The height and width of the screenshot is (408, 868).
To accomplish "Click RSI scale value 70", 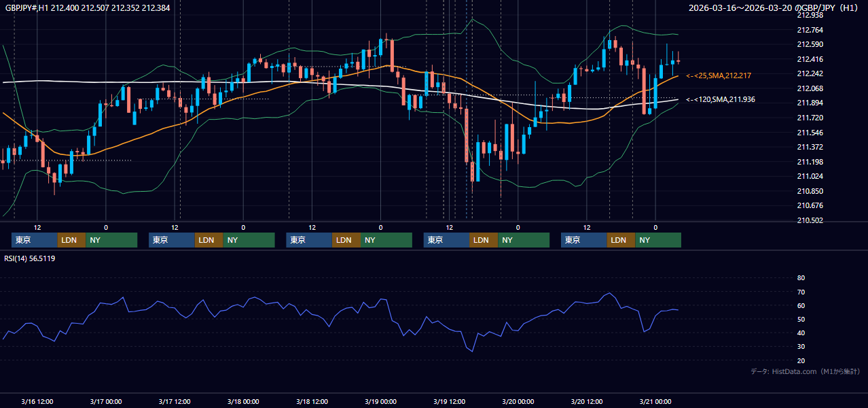I will tap(801, 292).
